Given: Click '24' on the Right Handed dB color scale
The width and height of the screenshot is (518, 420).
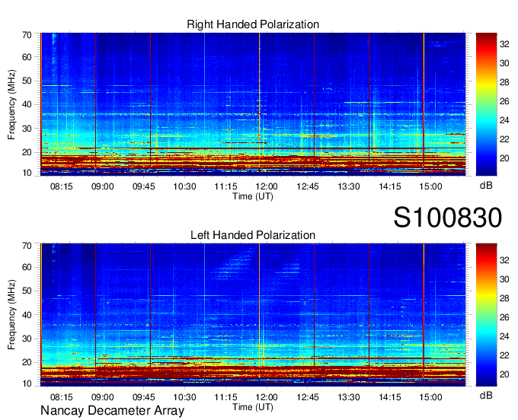Looking at the screenshot, I should tap(504, 120).
